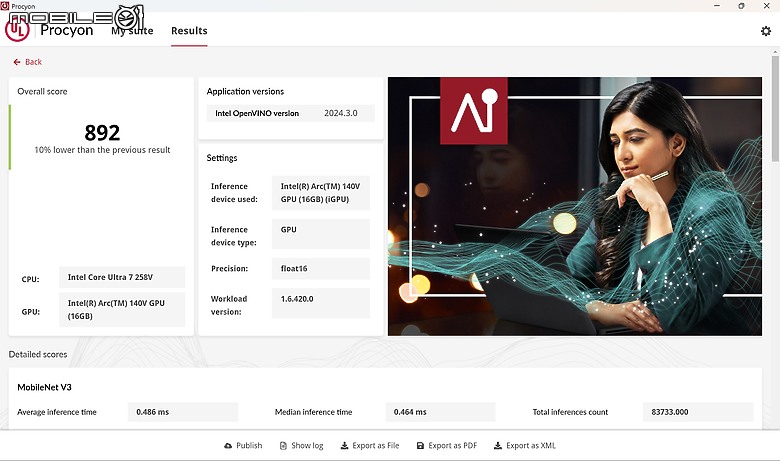Click average inference time value 0.486 ms

click(x=183, y=412)
